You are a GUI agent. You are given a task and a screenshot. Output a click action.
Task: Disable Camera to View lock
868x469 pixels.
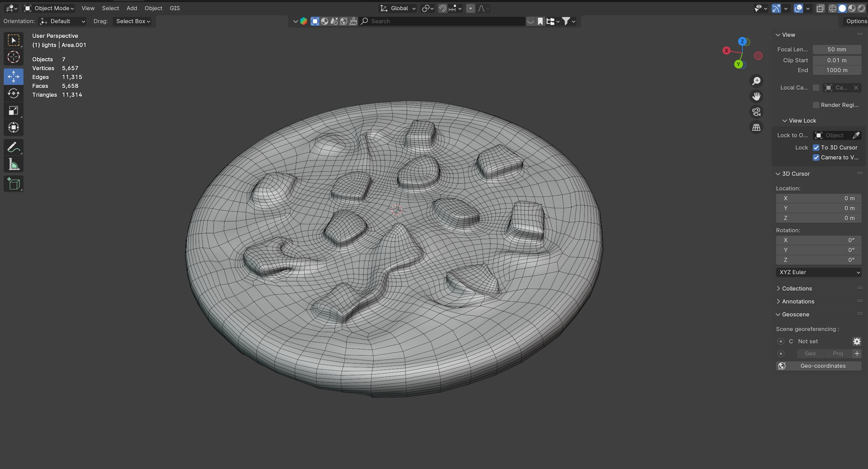(x=816, y=157)
